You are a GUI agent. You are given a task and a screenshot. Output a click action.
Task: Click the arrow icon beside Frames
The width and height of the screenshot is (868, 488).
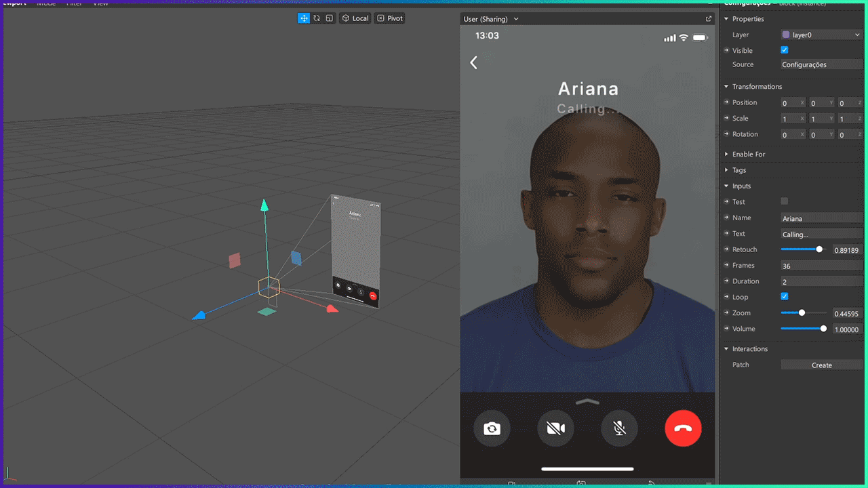pyautogui.click(x=726, y=265)
